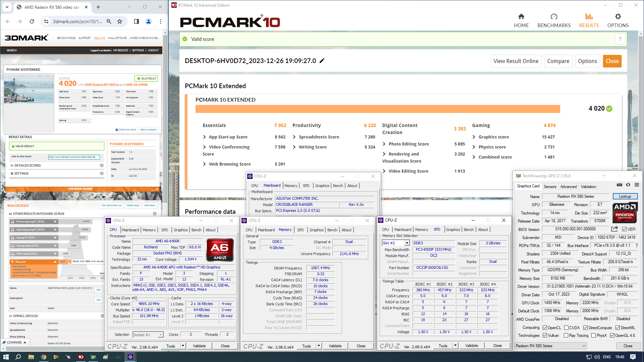Open Chrome side panel icon
This screenshot has width=644, height=362.
[136, 21]
